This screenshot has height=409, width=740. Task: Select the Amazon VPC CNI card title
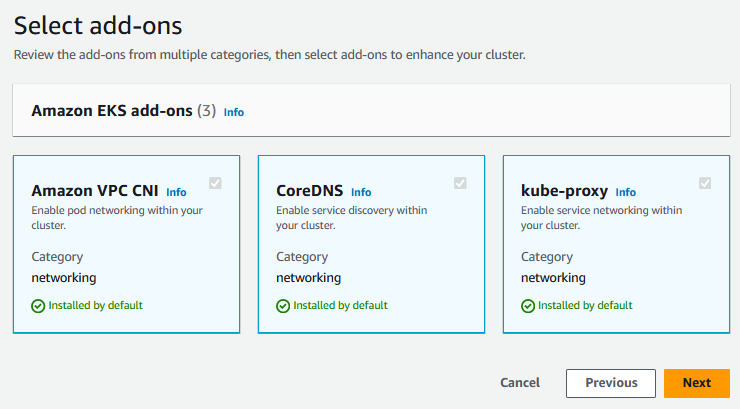95,191
